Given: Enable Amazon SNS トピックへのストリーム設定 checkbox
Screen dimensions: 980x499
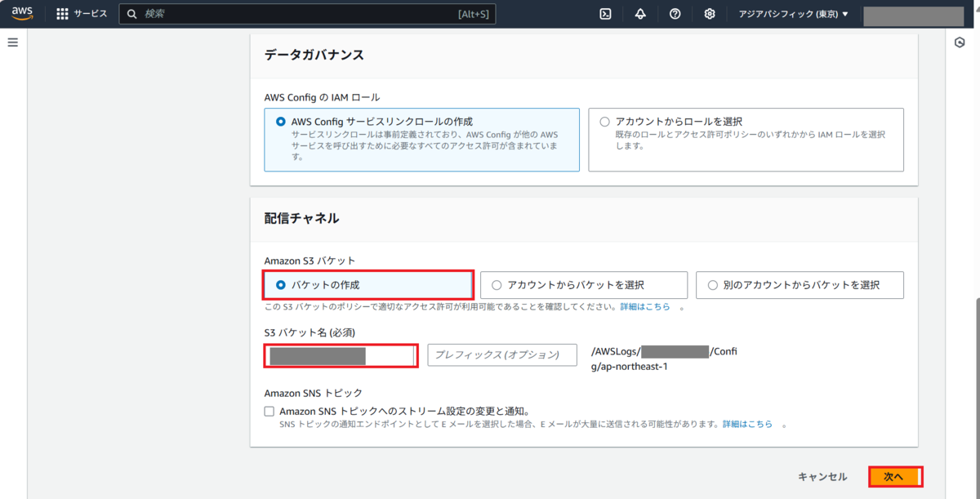Looking at the screenshot, I should (269, 412).
